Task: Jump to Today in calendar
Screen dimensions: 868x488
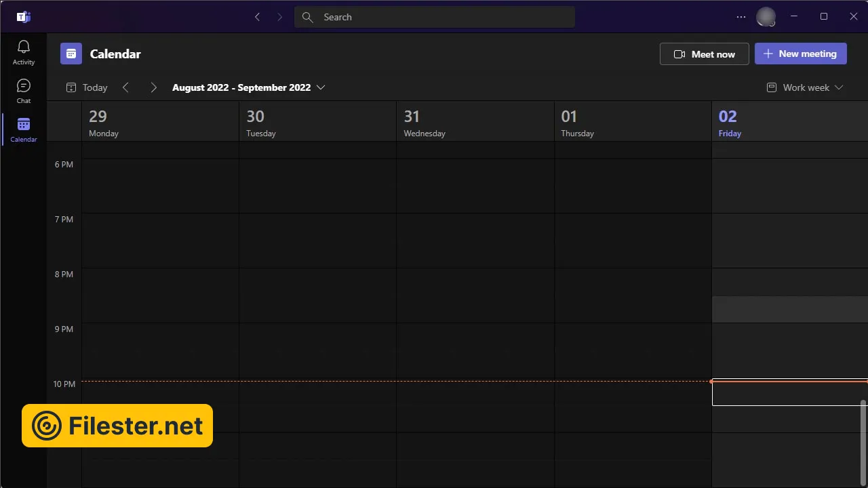Action: coord(87,87)
